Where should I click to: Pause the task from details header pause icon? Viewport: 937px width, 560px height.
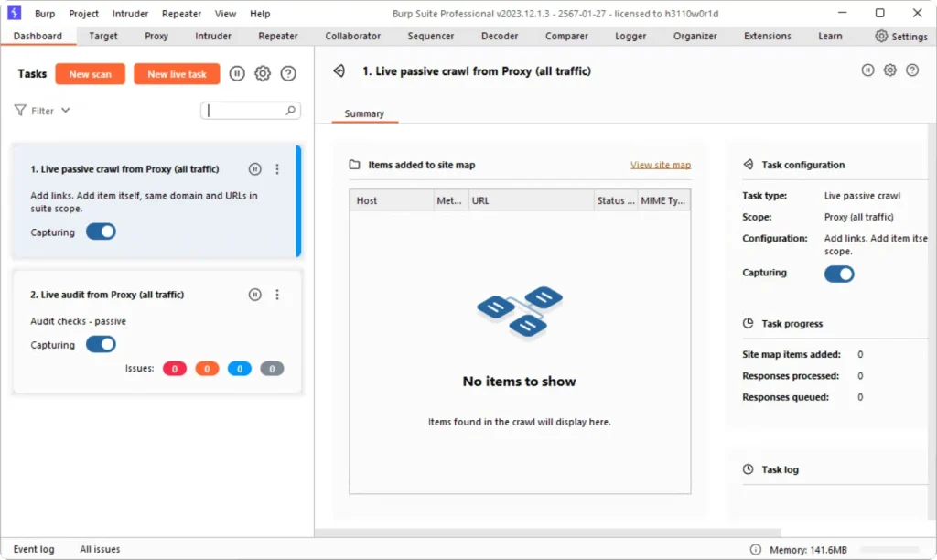coord(867,70)
